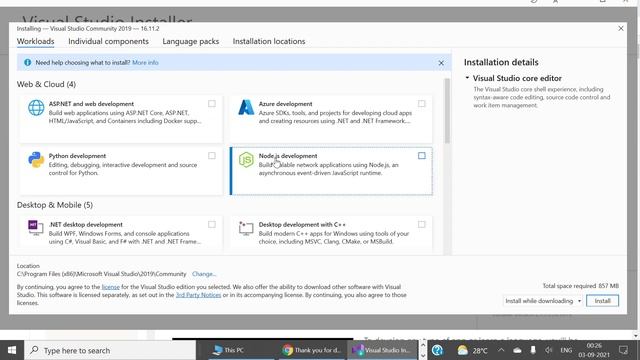The width and height of the screenshot is (640, 360).
Task: Click the Windows Start button
Action: (x=12, y=350)
